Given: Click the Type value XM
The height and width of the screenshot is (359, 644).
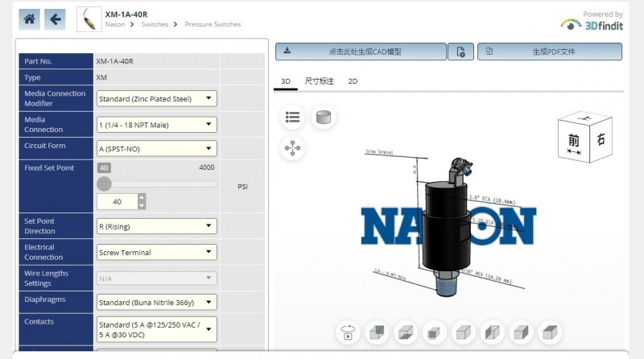Looking at the screenshot, I should tap(101, 77).
